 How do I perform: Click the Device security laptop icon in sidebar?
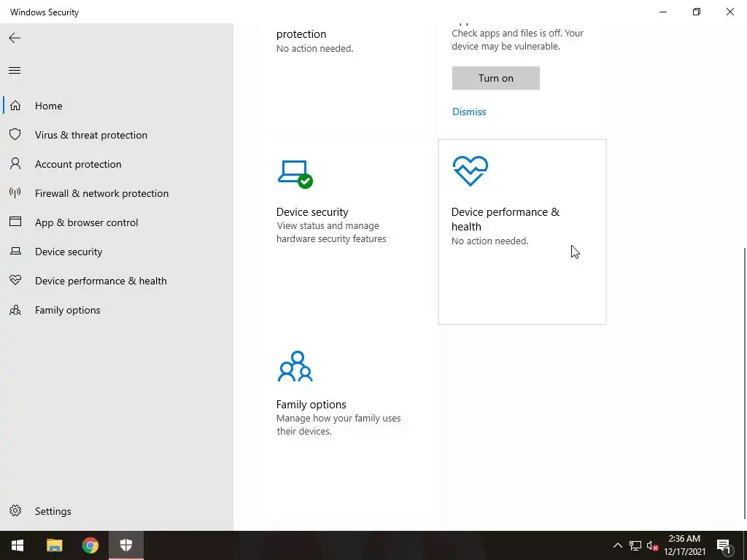click(x=15, y=251)
